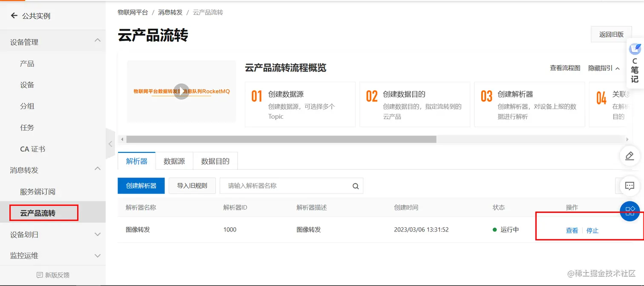Screen dimensions: 644x286
Task: Expand the 监控运维 section
Action: 98,256
